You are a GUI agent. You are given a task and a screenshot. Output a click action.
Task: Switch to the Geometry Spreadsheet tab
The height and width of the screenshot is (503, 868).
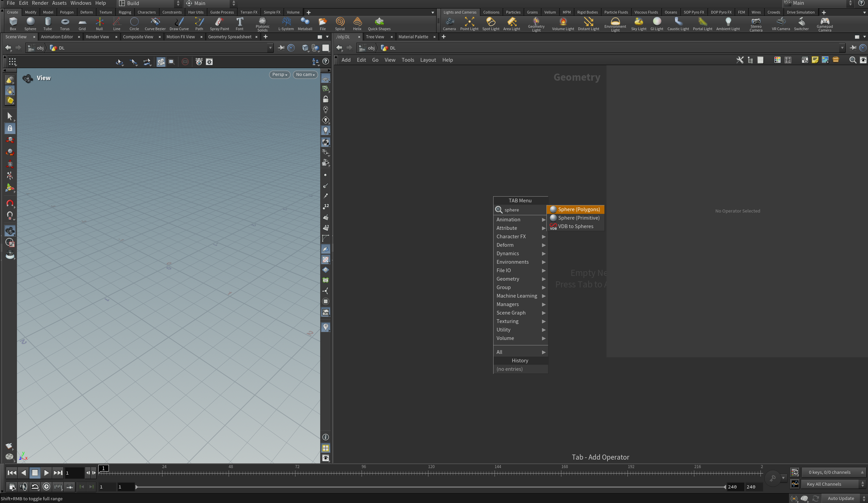(x=229, y=37)
